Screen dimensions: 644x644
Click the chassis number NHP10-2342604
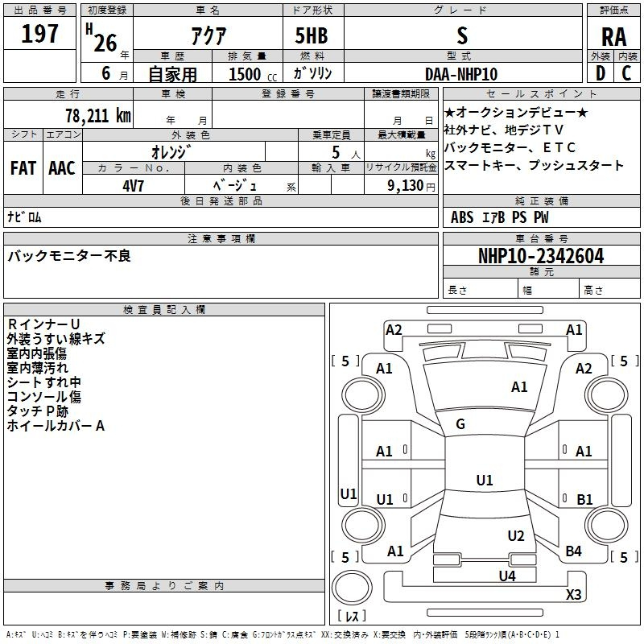(541, 256)
